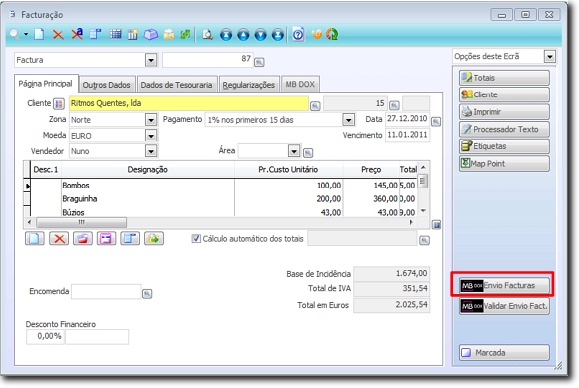Open the Factura document type dropdown
Viewport: 579px width, 388px height.
151,60
